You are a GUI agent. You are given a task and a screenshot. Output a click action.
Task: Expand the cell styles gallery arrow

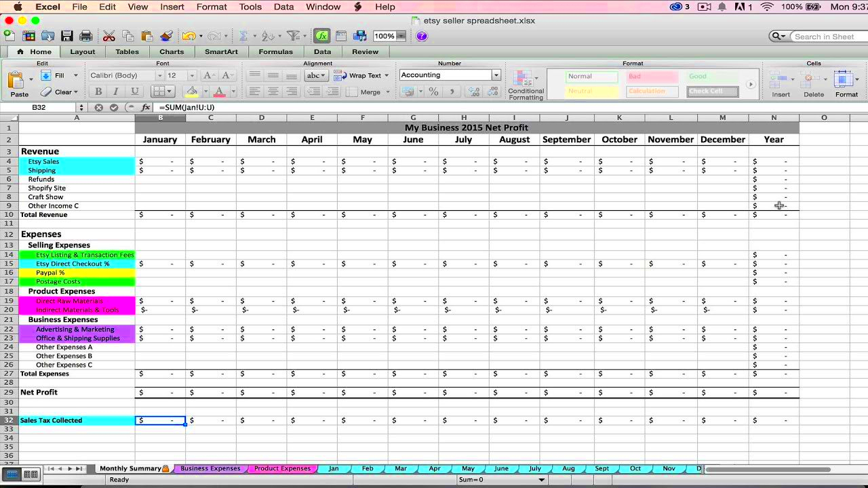tap(751, 85)
